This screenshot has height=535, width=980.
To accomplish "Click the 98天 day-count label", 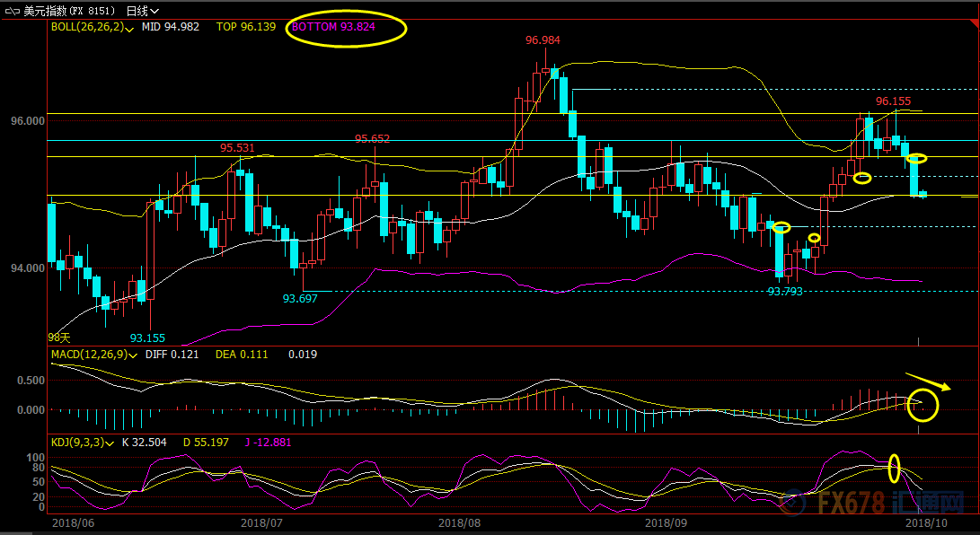I will tap(58, 338).
